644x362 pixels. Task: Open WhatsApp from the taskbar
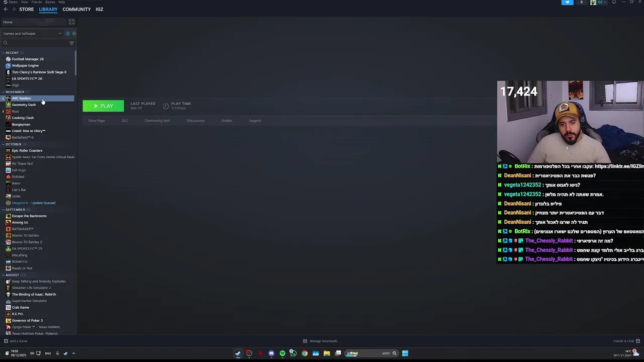(x=293, y=353)
